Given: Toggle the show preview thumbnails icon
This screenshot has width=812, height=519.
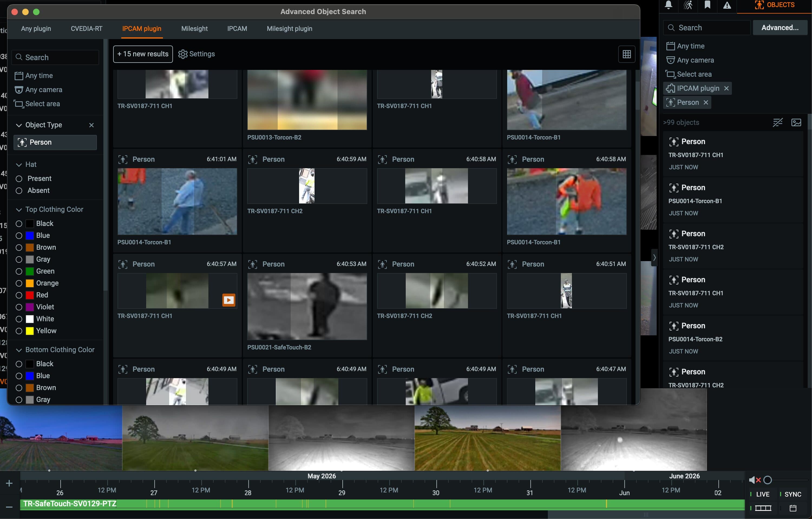Looking at the screenshot, I should [x=796, y=122].
